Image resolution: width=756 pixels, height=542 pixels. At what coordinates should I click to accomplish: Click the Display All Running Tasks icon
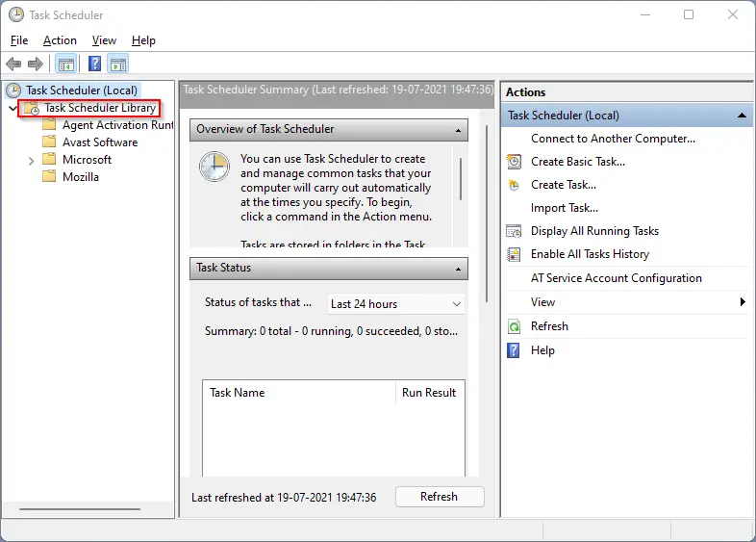click(x=514, y=231)
